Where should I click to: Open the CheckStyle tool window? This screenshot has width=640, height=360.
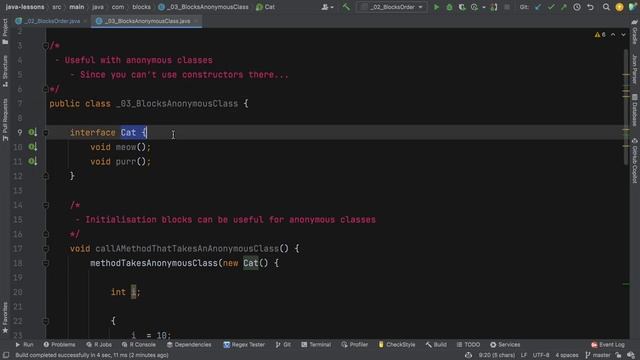[397, 345]
